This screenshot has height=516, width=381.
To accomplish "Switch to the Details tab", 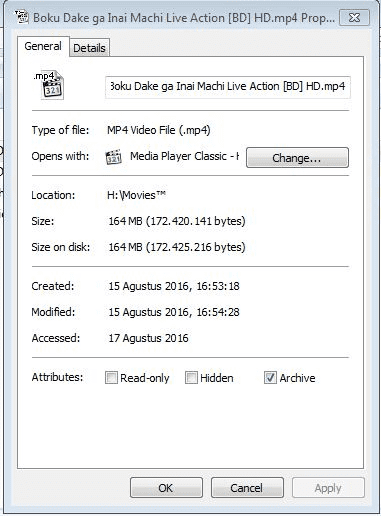I will click(89, 48).
